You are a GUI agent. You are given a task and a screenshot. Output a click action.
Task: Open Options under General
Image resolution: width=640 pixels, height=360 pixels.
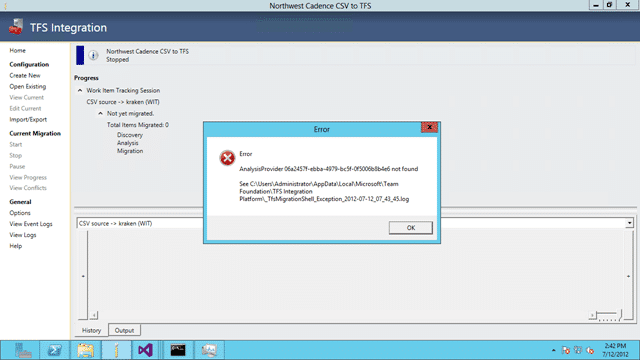click(x=20, y=213)
